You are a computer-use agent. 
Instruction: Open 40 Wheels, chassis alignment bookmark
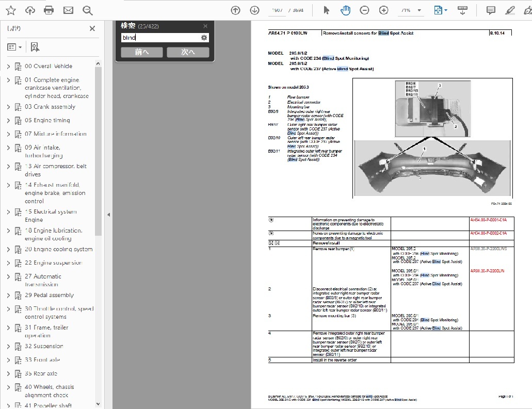tap(49, 391)
